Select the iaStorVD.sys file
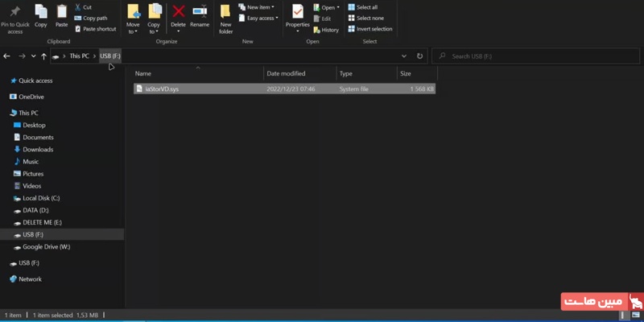 (284, 89)
